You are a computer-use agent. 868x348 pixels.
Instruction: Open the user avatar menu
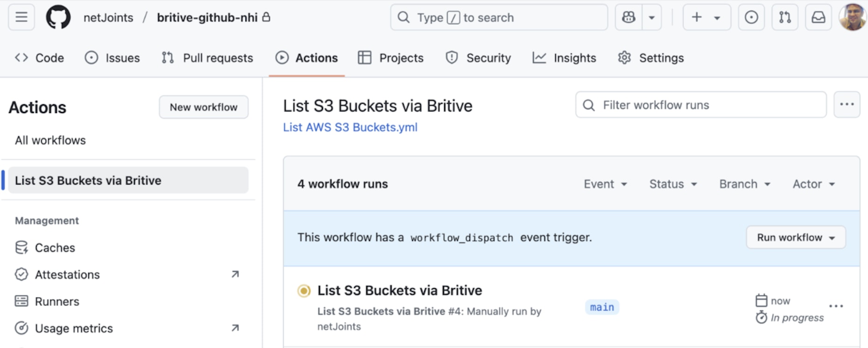click(853, 17)
